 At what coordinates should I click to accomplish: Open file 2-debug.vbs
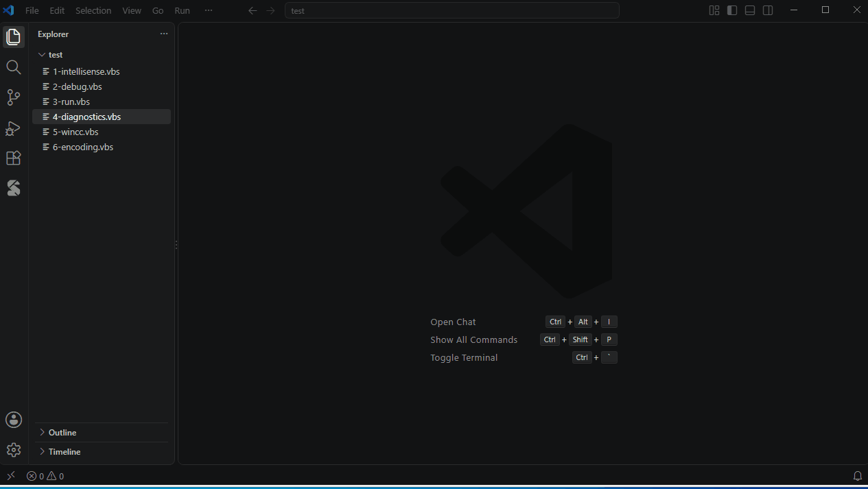click(102, 86)
